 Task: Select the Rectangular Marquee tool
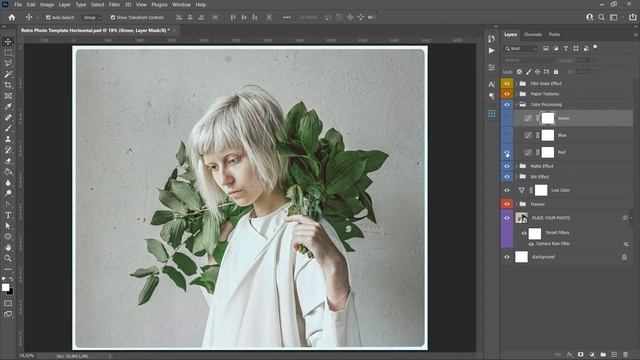pyautogui.click(x=8, y=53)
